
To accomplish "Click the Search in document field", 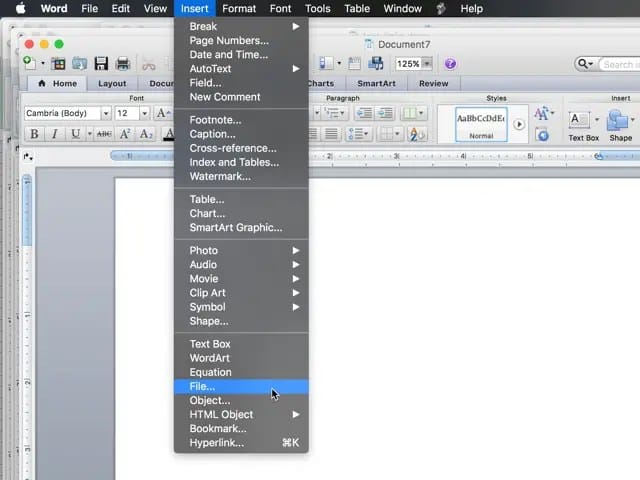I will (619, 64).
